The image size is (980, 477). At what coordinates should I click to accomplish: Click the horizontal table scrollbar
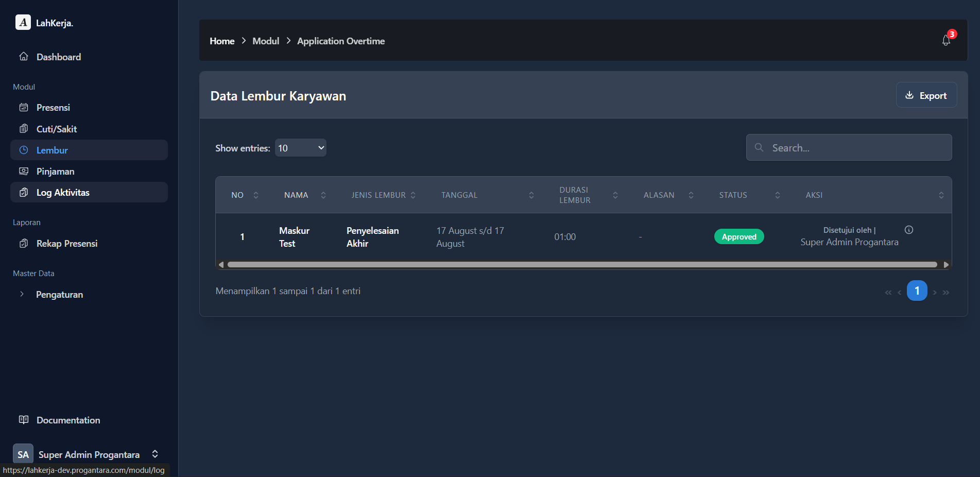pyautogui.click(x=582, y=265)
